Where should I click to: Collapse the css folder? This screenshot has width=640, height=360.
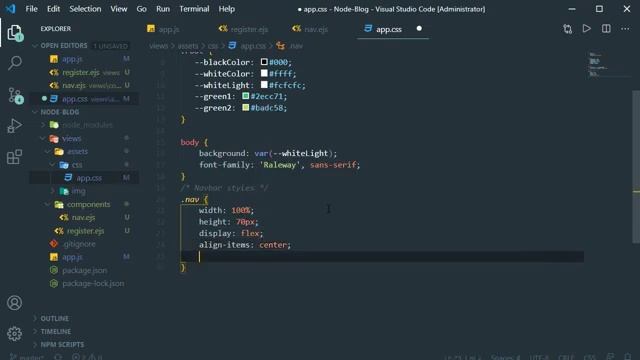point(77,165)
